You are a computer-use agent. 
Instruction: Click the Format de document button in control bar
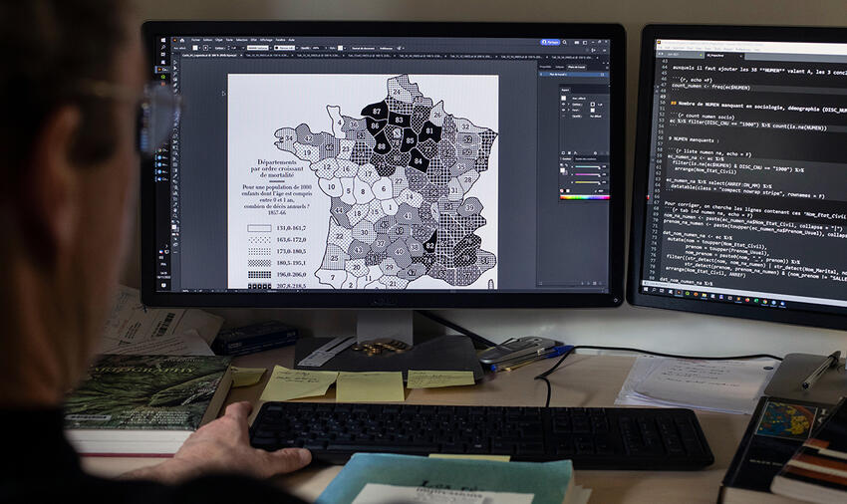tap(363, 48)
